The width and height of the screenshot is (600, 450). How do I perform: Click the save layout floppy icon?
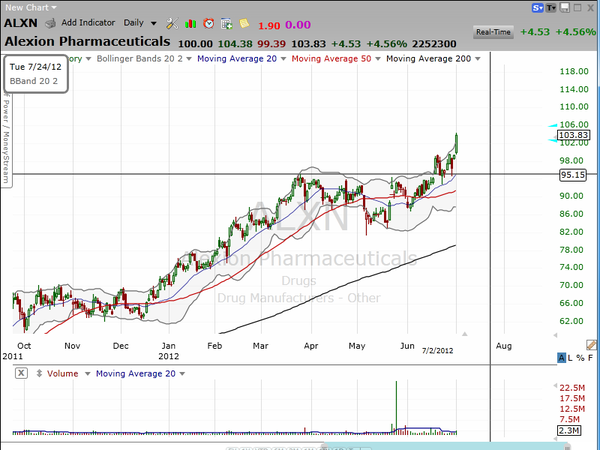point(565,8)
